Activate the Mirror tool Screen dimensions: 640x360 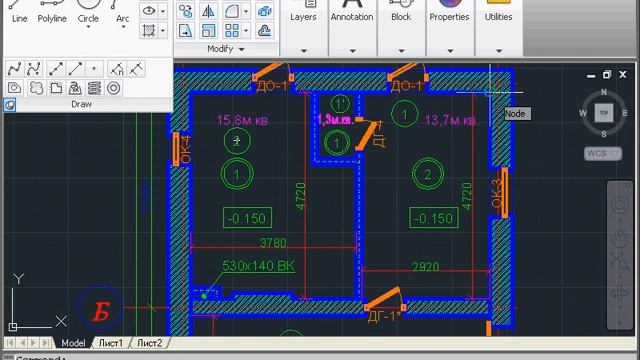pyautogui.click(x=209, y=11)
